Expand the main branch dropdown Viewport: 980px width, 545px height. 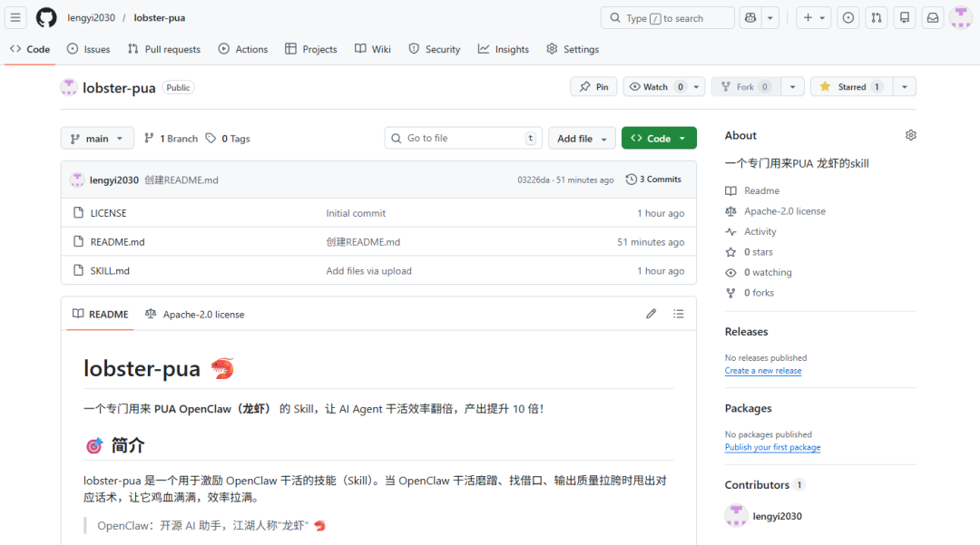(x=97, y=139)
